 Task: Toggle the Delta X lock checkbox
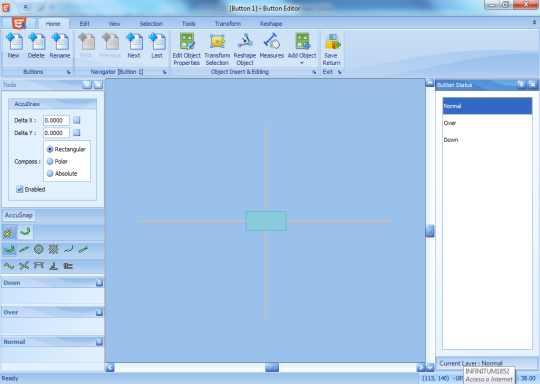click(x=76, y=120)
